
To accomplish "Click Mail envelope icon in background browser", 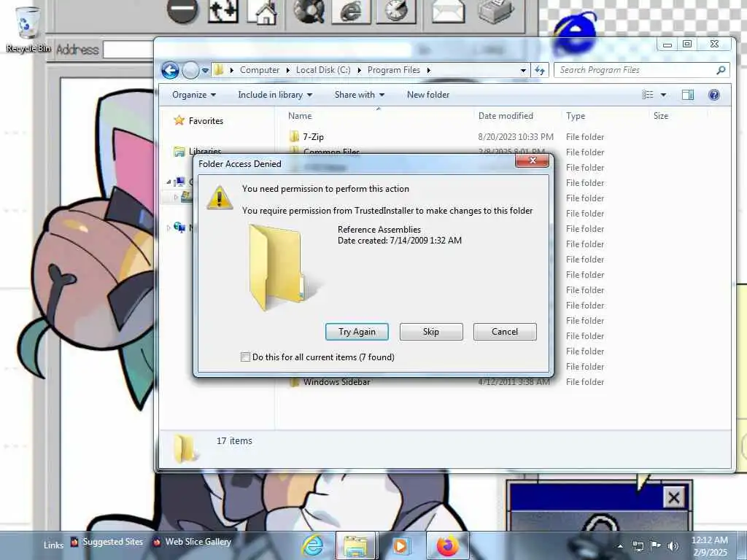I will (448, 12).
